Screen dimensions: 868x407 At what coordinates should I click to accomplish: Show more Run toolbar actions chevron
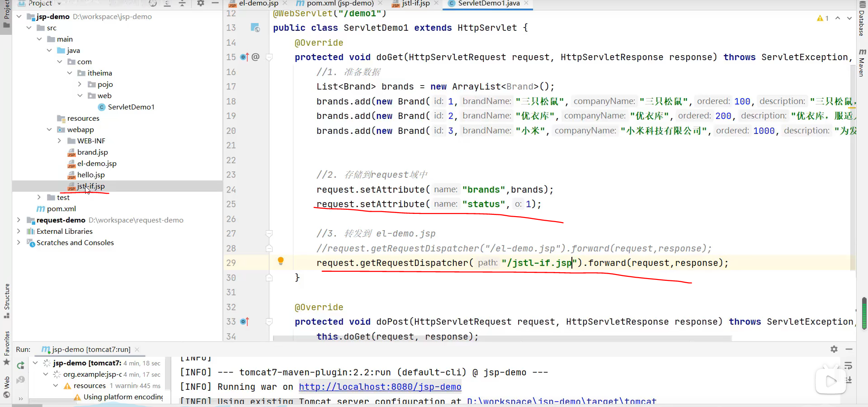point(21,398)
